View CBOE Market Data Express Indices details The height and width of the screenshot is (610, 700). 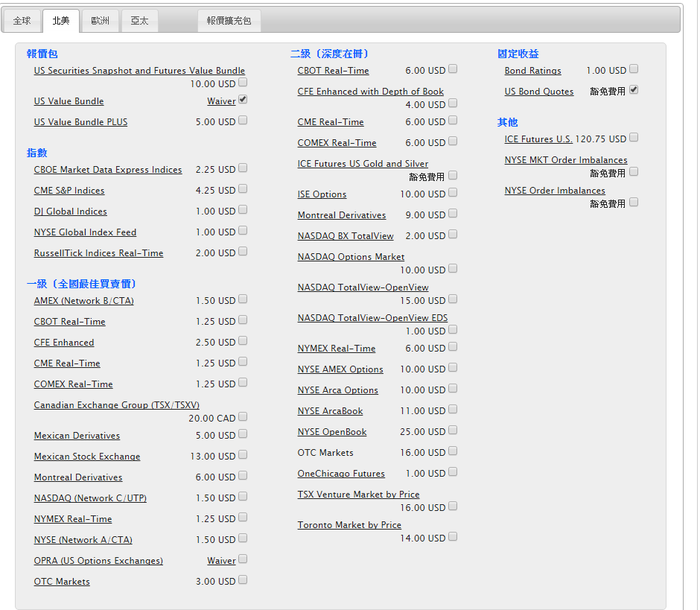[x=108, y=170]
